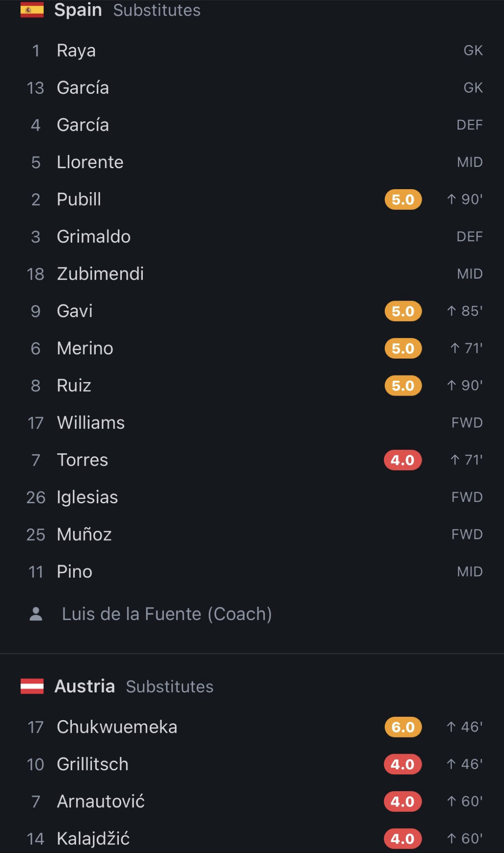The width and height of the screenshot is (504, 853).
Task: Click the coach person icon
Action: (36, 614)
